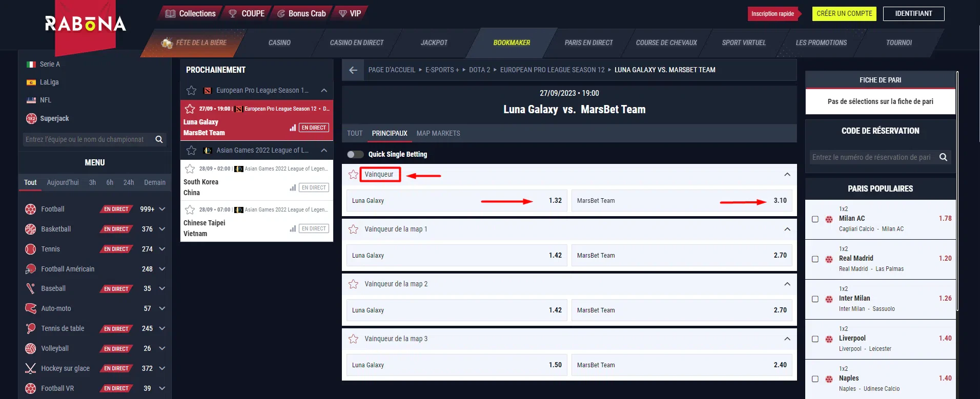Expand the Football sport list
The image size is (980, 399).
[162, 209]
